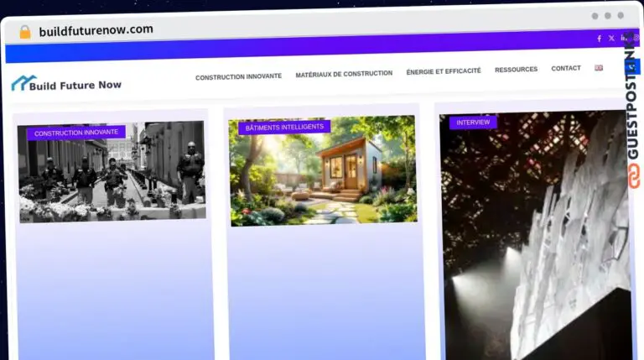The height and width of the screenshot is (360, 644).
Task: Click the Facebook icon in top bar
Action: [x=599, y=39]
